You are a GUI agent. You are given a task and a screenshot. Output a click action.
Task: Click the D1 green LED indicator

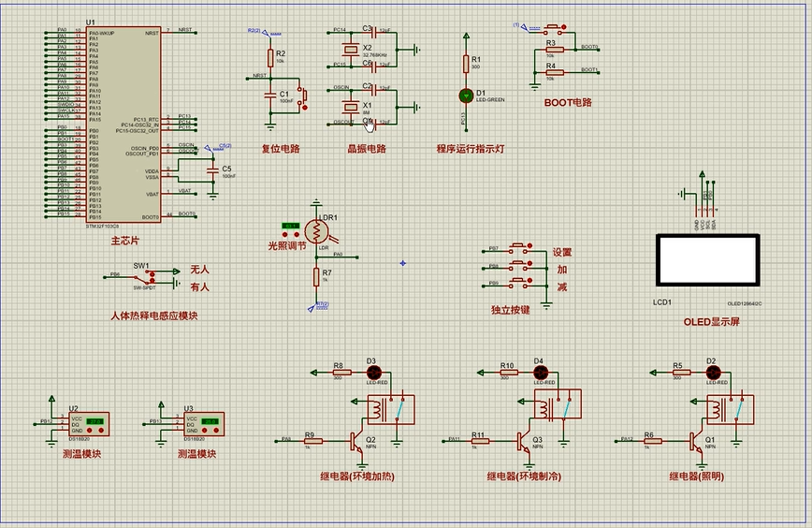(466, 95)
